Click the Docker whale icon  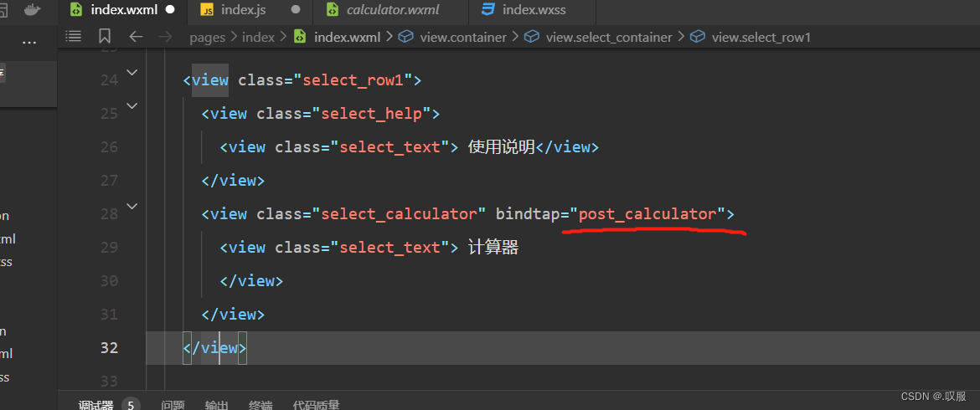[31, 9]
